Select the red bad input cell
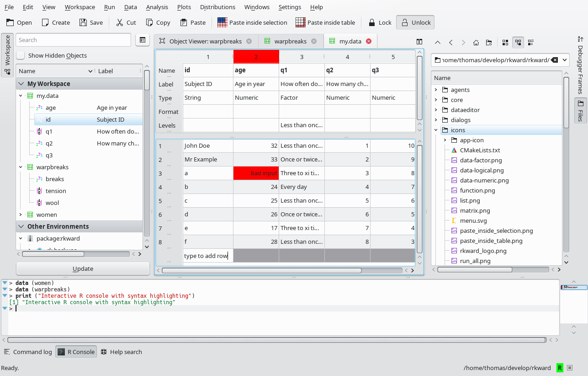 coord(256,173)
